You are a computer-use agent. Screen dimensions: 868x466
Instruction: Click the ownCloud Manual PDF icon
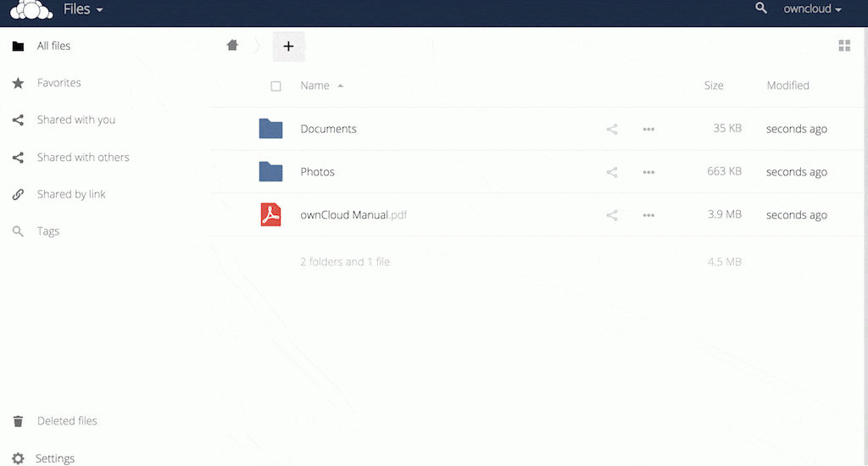(x=270, y=214)
